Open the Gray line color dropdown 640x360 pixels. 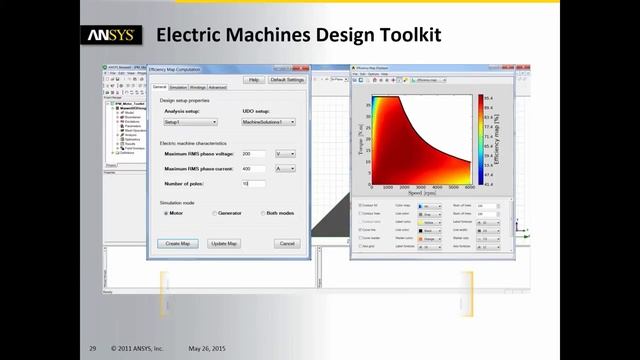(429, 214)
